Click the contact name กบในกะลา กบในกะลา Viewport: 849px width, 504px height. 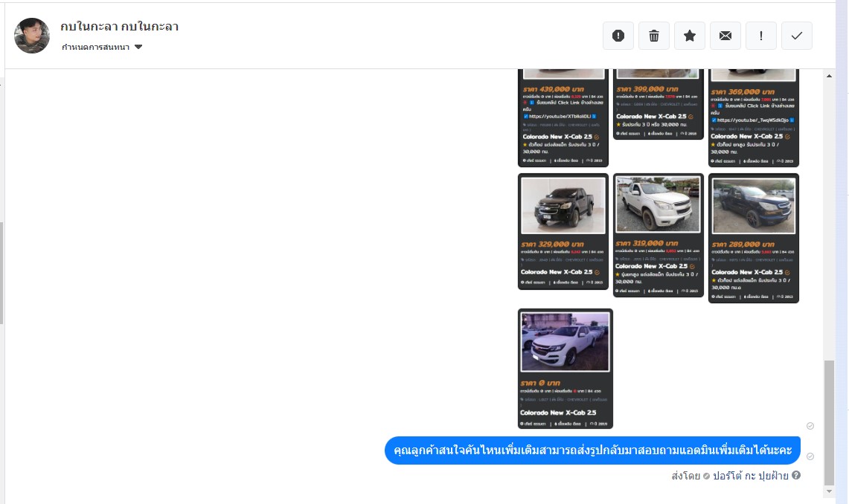point(120,27)
